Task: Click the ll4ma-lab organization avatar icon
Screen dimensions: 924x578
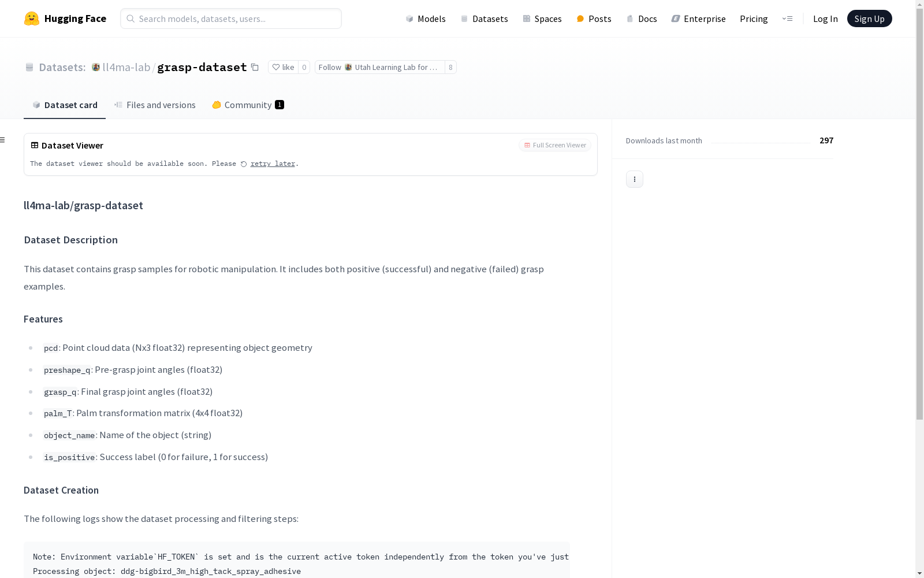Action: click(96, 67)
